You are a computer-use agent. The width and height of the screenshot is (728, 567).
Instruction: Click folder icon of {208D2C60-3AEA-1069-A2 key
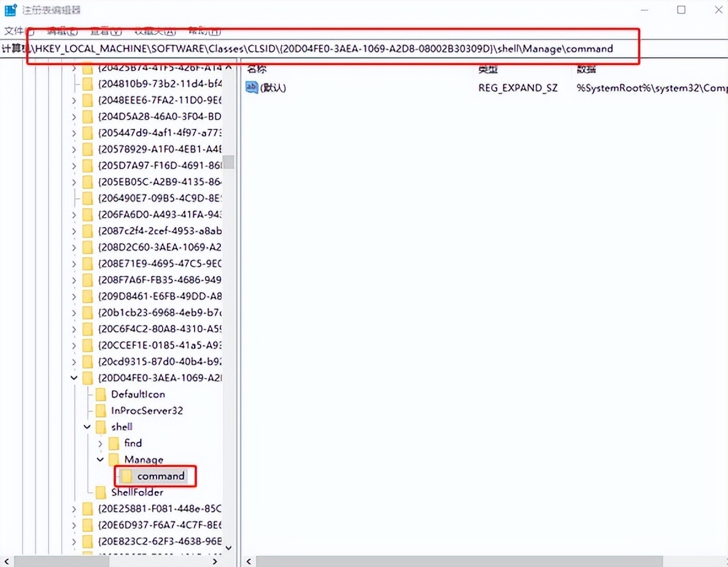tap(87, 247)
